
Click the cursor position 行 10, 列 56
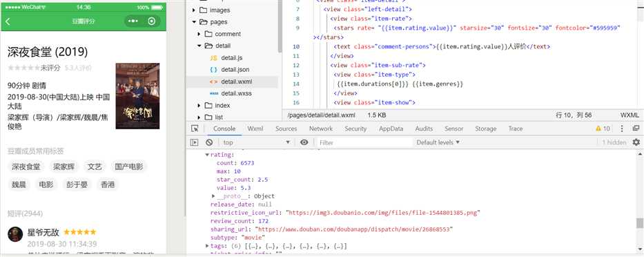574,115
